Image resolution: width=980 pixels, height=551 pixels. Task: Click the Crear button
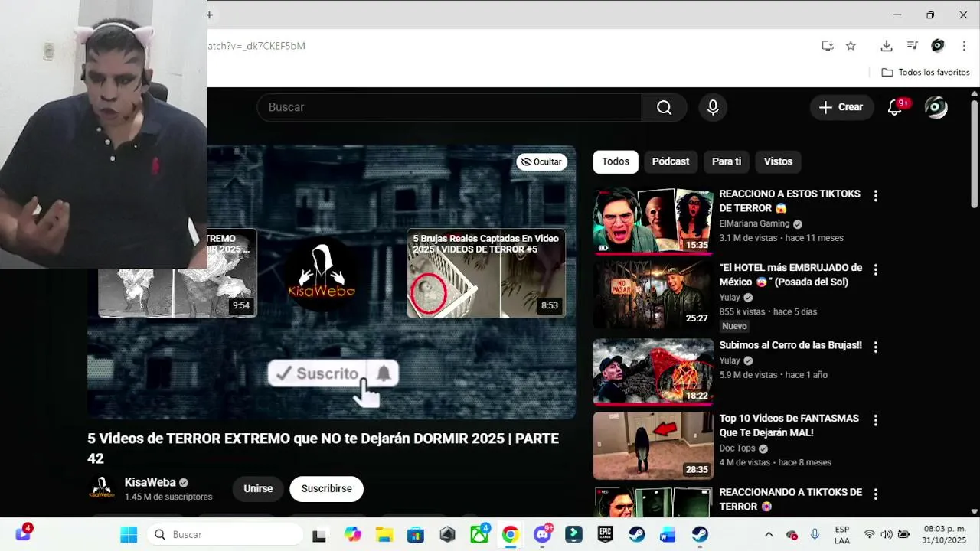[x=841, y=107]
